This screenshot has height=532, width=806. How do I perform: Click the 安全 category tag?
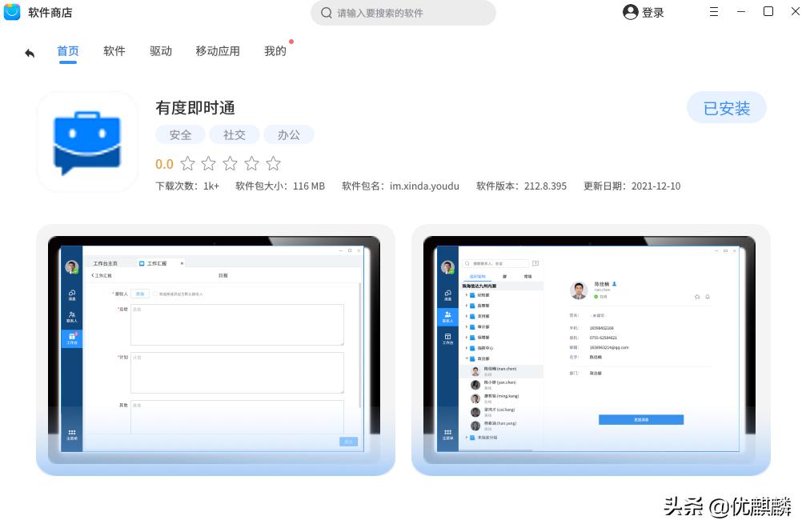(x=179, y=134)
